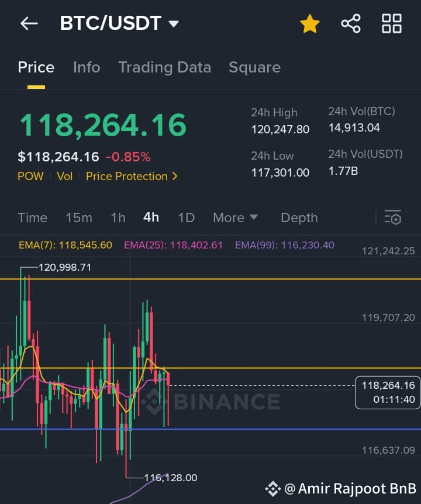Tap the 24h Vol(USDT) value 1.77B
The width and height of the screenshot is (421, 504).
343,171
